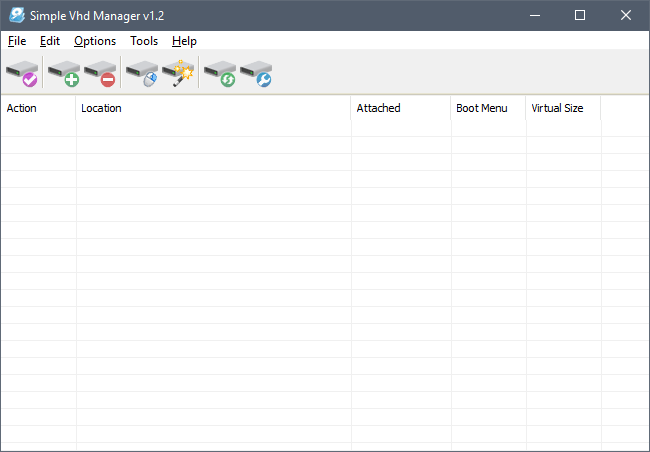The width and height of the screenshot is (650, 452).
Task: Sort by the Location column header
Action: 213,108
